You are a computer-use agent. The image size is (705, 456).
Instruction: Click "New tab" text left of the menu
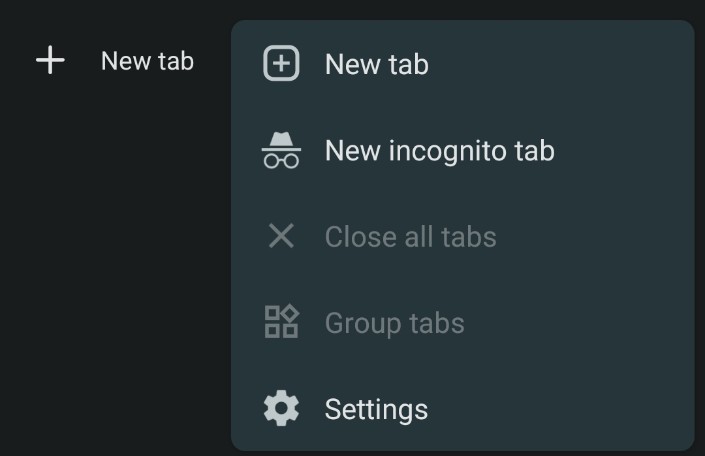point(147,61)
